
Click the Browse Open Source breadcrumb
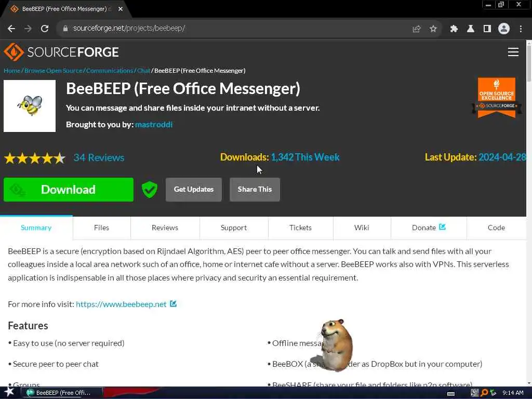tap(54, 71)
